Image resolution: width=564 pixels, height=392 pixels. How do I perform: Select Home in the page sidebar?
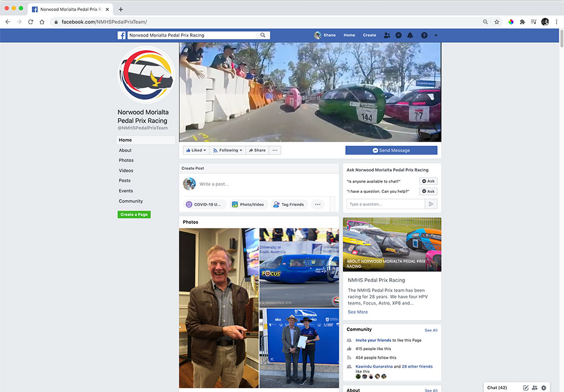146,140
